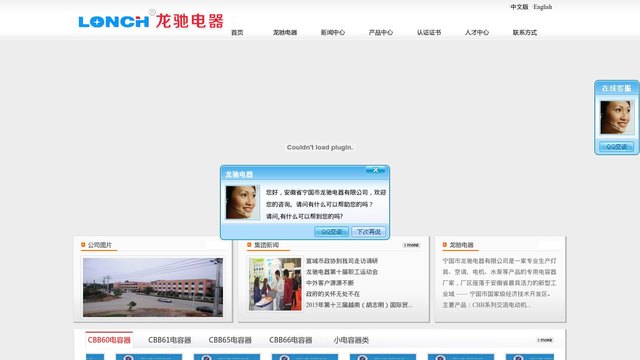Open the company factory building photo

point(153,287)
